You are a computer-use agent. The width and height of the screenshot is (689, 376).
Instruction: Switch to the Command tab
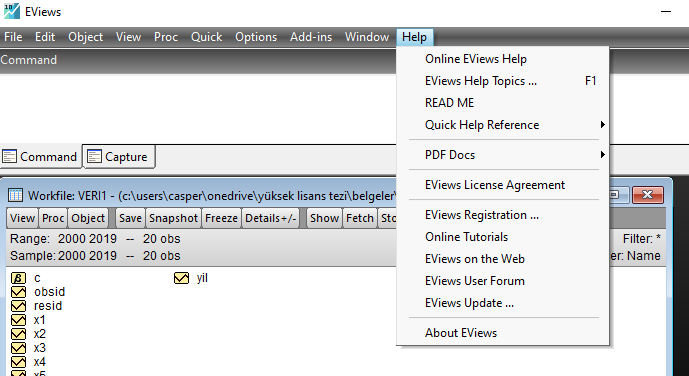tap(41, 156)
